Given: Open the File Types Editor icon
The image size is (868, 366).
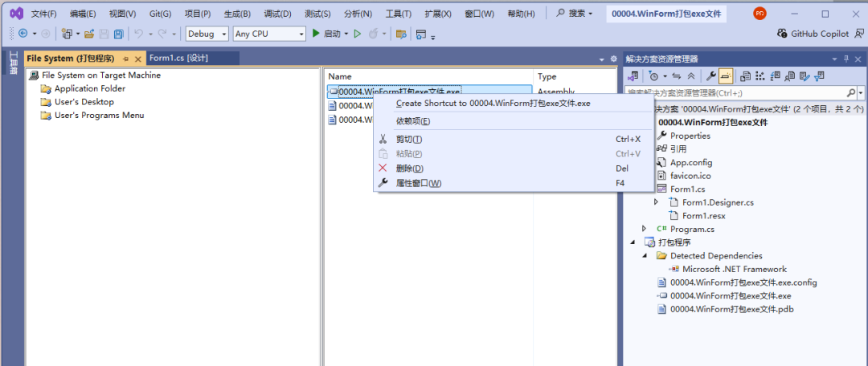Looking at the screenshot, I should click(x=776, y=75).
